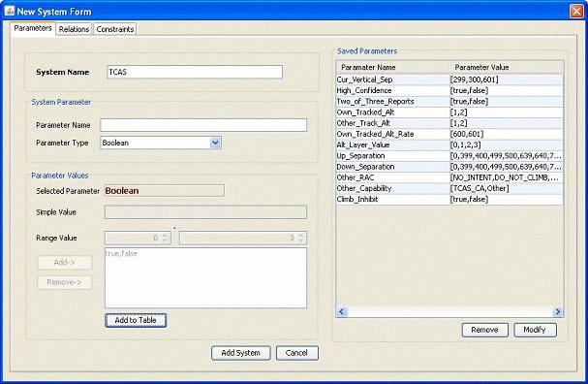Select the Alt_Layer_Value row

[449, 144]
